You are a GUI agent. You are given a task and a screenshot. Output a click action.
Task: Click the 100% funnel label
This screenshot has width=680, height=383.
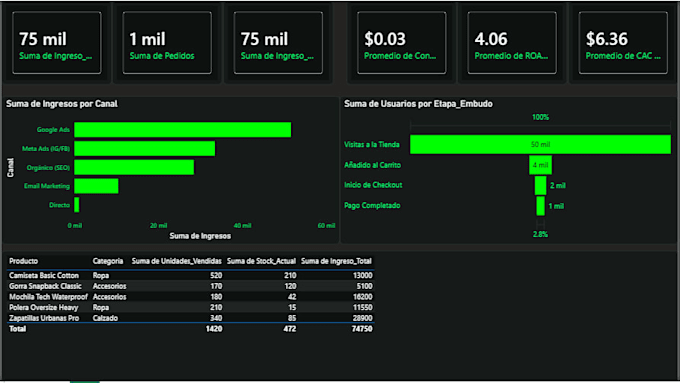pyautogui.click(x=540, y=117)
